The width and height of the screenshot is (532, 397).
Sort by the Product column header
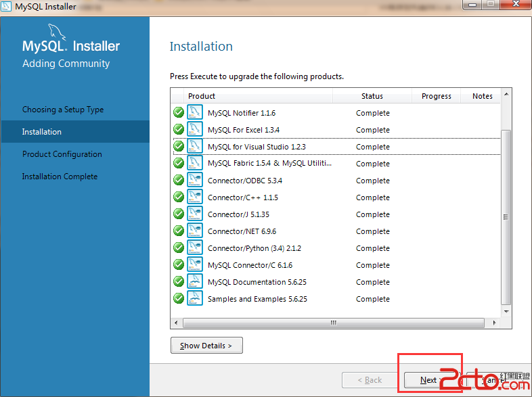pyautogui.click(x=258, y=96)
